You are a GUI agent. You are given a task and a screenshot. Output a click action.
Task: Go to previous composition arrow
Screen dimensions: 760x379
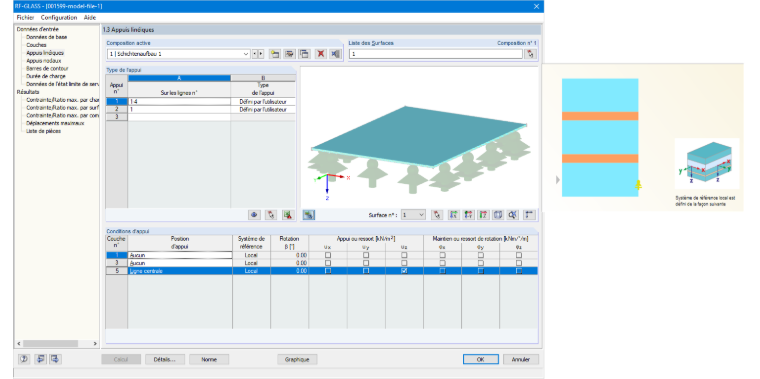pos(255,54)
